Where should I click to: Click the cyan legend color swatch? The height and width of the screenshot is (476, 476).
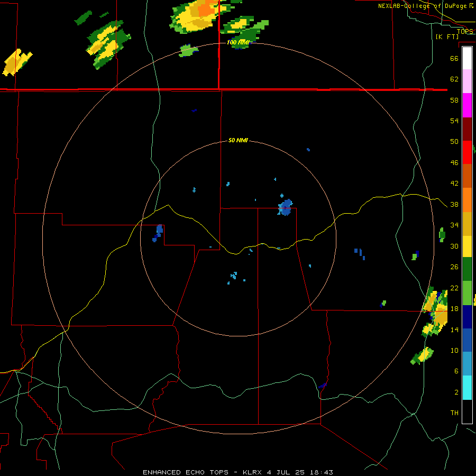click(x=467, y=388)
